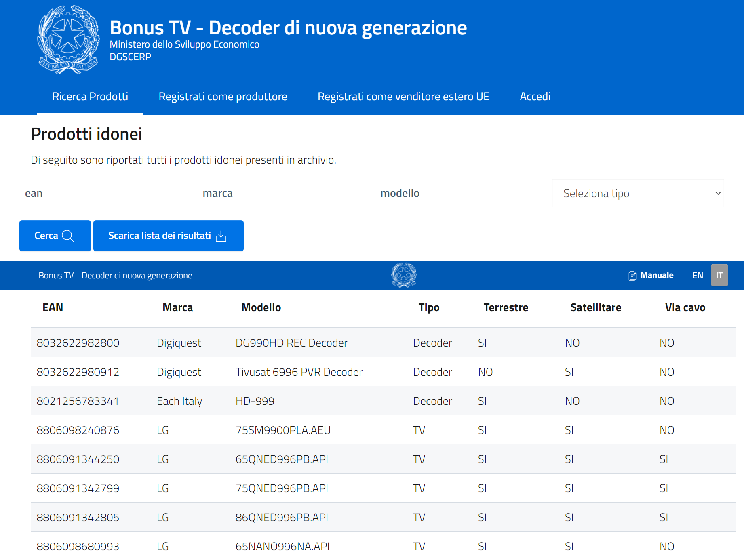
Task: Go to Registrati come produttore
Action: point(223,97)
